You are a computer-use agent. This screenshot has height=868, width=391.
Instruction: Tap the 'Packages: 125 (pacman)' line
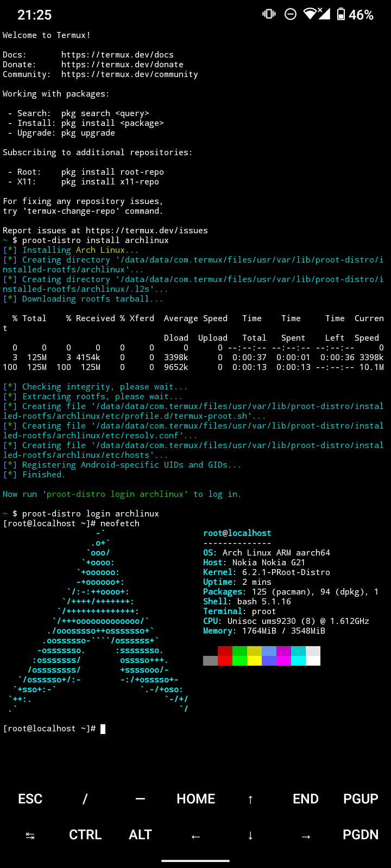click(x=291, y=592)
